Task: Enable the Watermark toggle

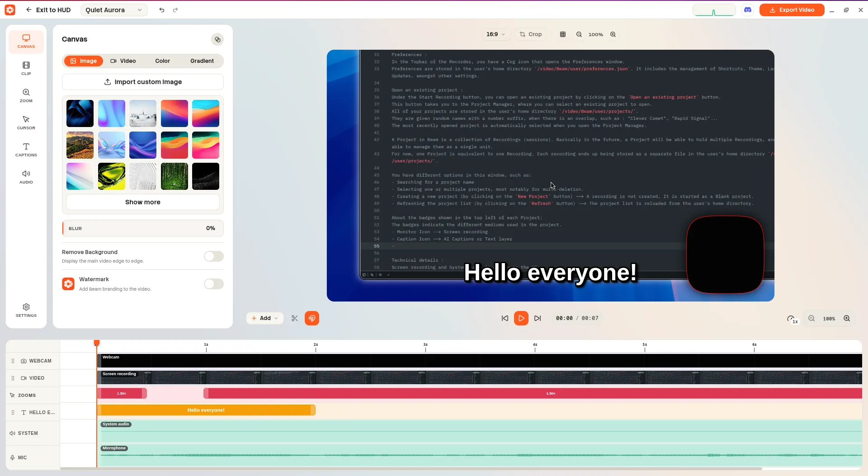Action: point(214,284)
